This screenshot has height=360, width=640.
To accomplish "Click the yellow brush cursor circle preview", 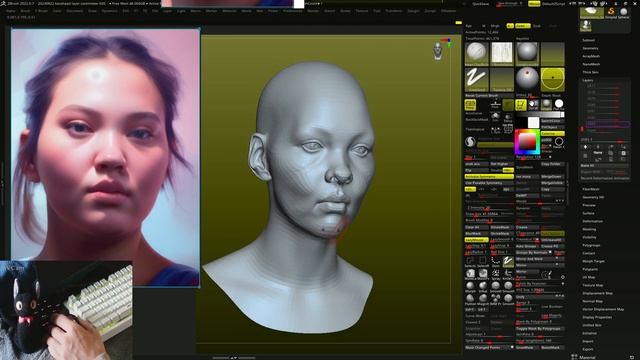I will pos(553,79).
